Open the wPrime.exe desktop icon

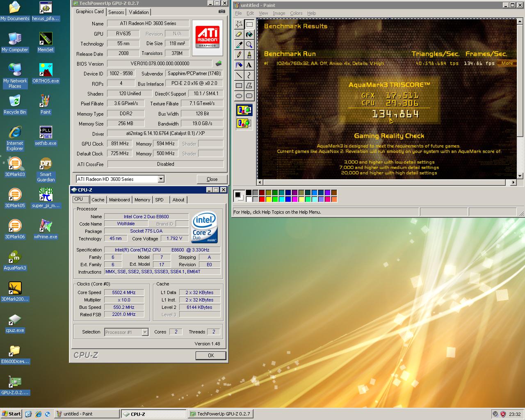(x=46, y=229)
